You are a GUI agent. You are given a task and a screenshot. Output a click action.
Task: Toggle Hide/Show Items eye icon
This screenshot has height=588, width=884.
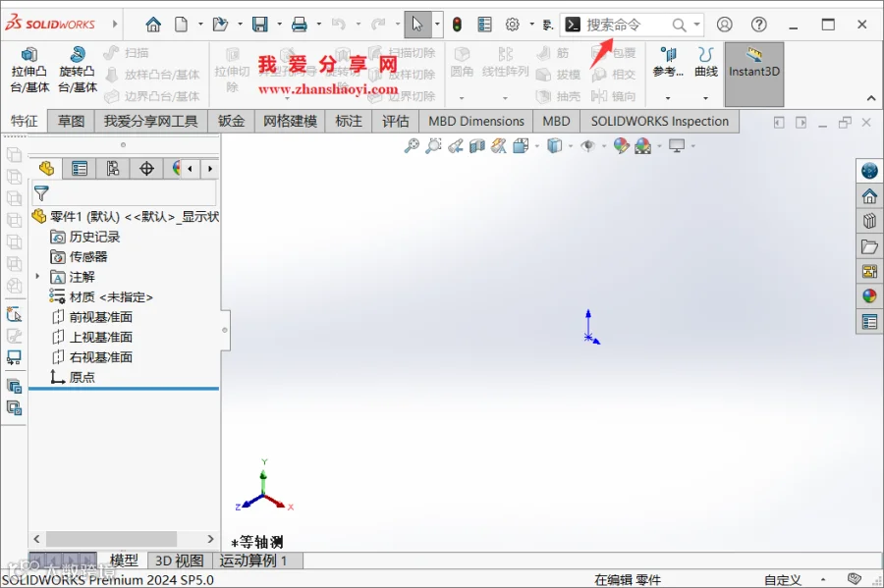588,146
